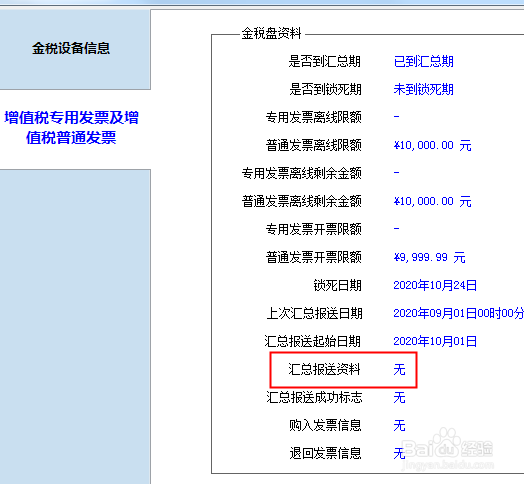
Task: Click the 购入发票信息 label
Action: point(325,426)
